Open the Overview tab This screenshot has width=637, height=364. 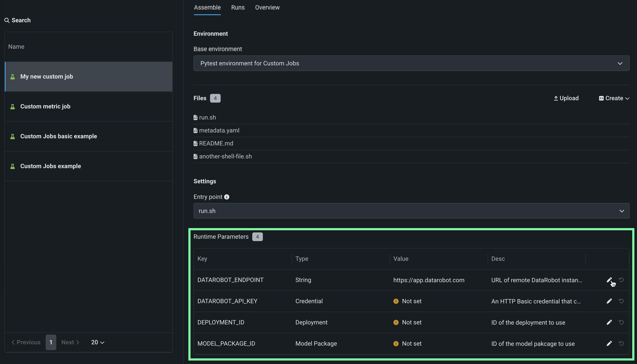tap(267, 8)
